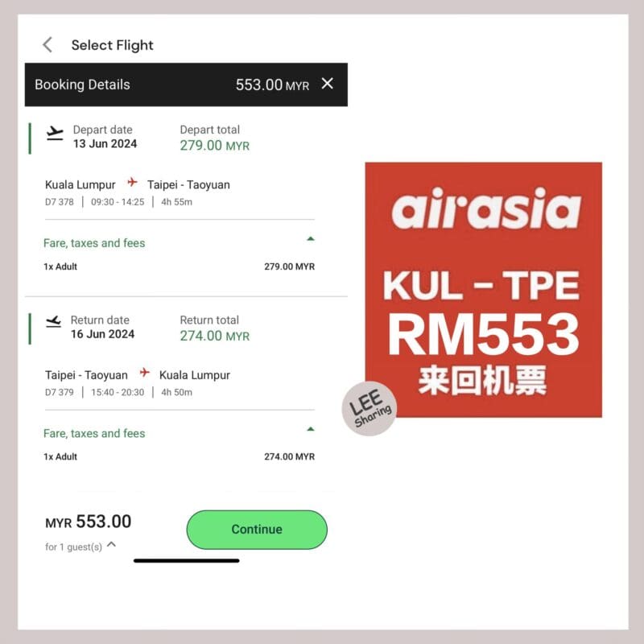
Task: Click the RM553 promo banner text
Action: pos(484,333)
